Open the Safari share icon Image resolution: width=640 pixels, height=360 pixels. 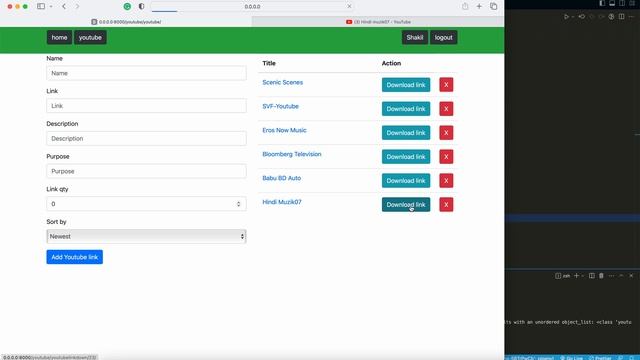point(465,6)
